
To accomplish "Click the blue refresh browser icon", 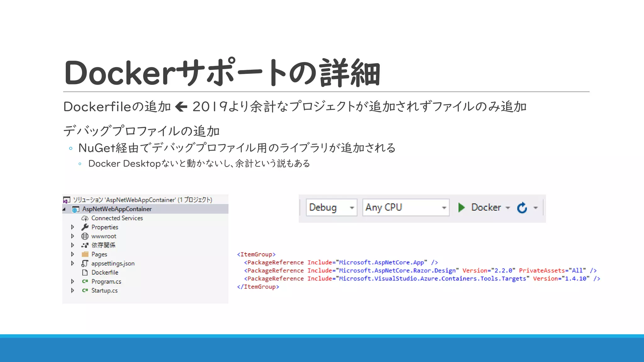I will pos(522,208).
